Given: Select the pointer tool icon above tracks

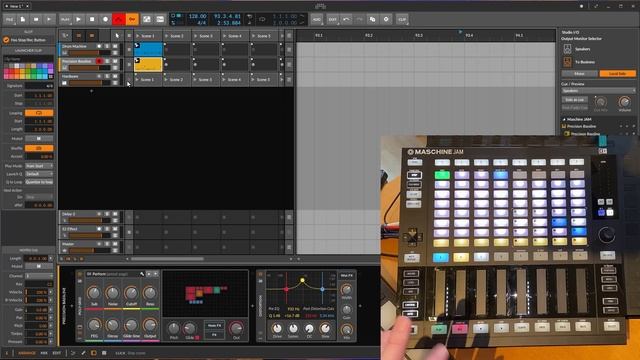Looking at the screenshot, I should (x=117, y=36).
